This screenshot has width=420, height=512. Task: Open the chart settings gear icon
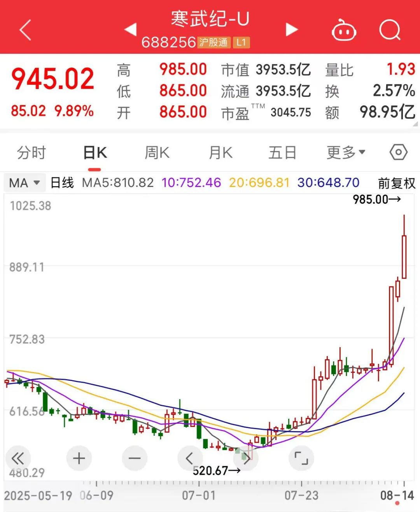point(398,152)
